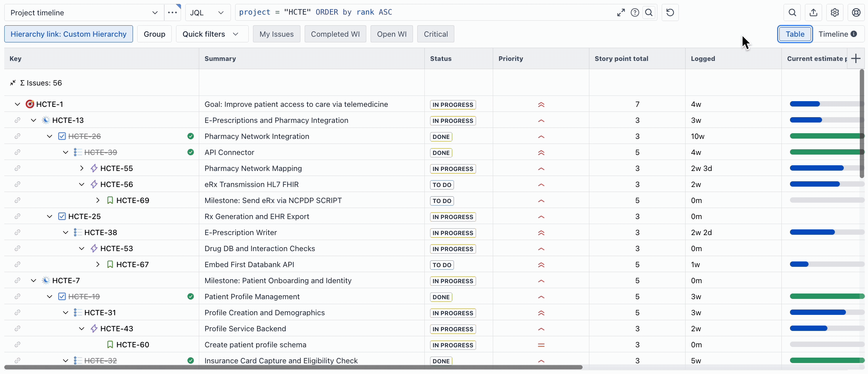Click the link icon beside HCTE-13
Viewport: 868px width, 374px height.
(x=17, y=120)
